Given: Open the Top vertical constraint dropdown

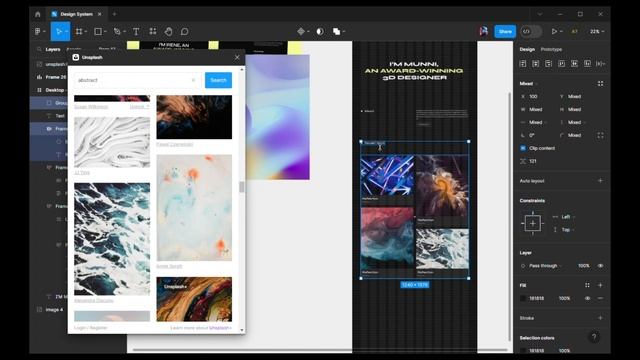Looking at the screenshot, I should pyautogui.click(x=567, y=230).
